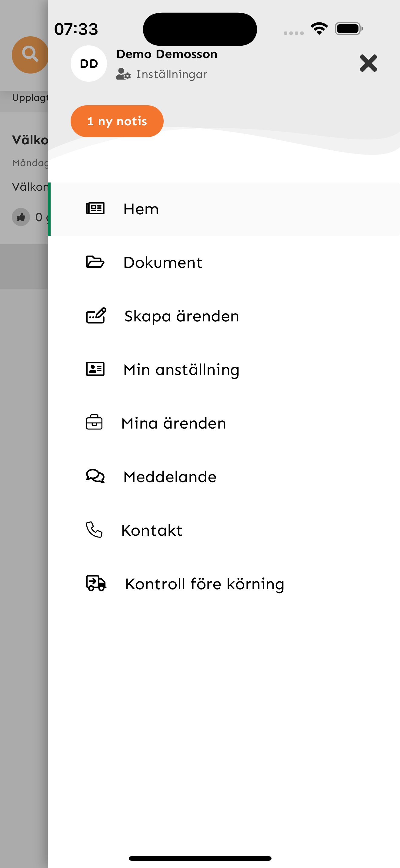Go to Dokument in the menu
400x868 pixels.
click(162, 263)
